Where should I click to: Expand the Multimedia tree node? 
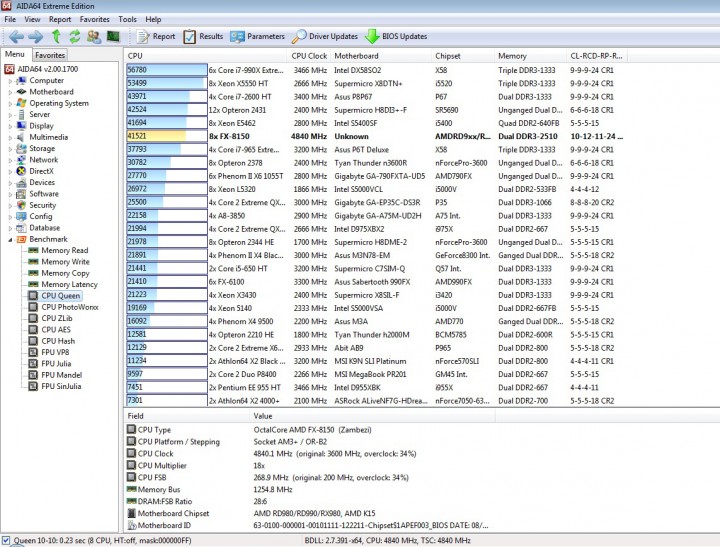pyautogui.click(x=10, y=137)
